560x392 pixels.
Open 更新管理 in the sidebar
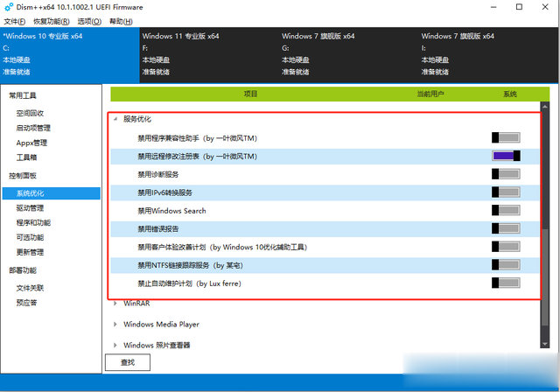click(x=30, y=252)
